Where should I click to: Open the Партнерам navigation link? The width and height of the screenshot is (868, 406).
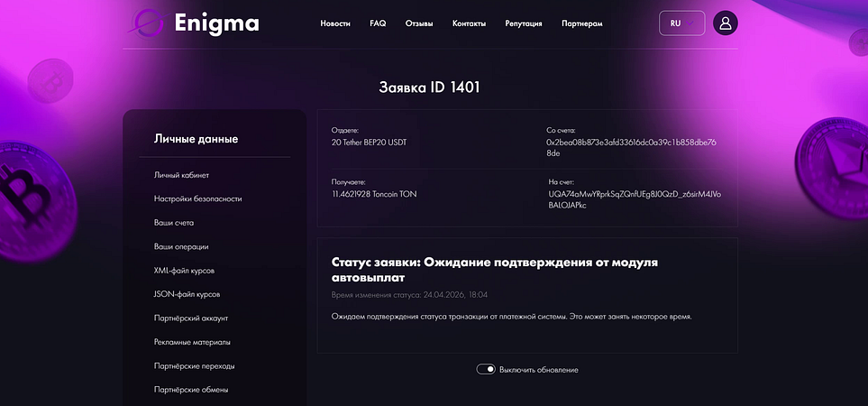click(x=581, y=23)
